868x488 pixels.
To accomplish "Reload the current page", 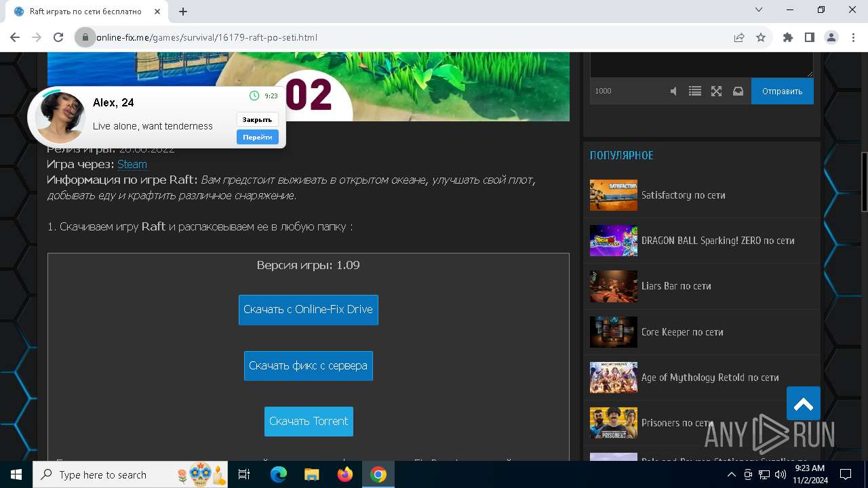I will pyautogui.click(x=58, y=38).
